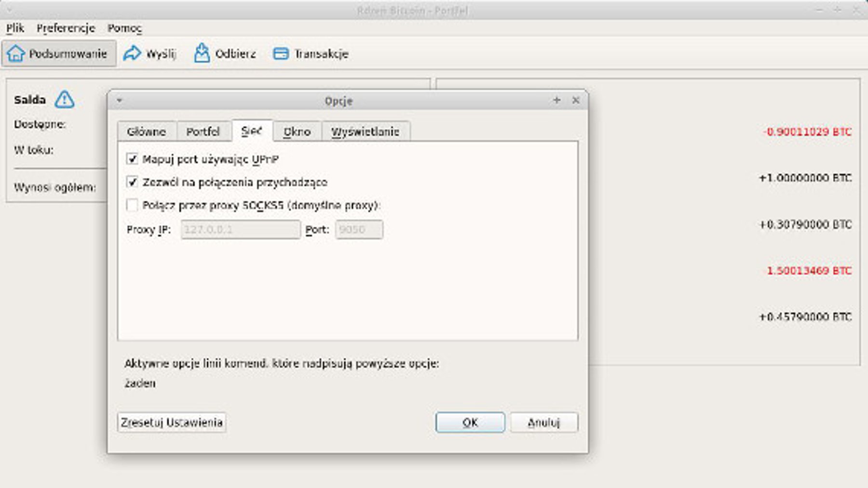Enable Połącz przez proxy SOCKS5 checkbox
The height and width of the screenshot is (488, 868).
(x=132, y=205)
